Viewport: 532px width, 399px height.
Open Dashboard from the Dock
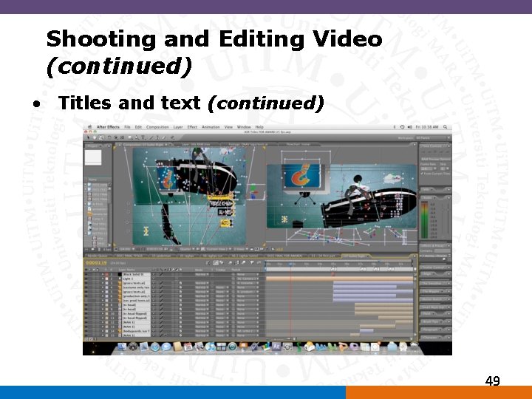coord(133,347)
